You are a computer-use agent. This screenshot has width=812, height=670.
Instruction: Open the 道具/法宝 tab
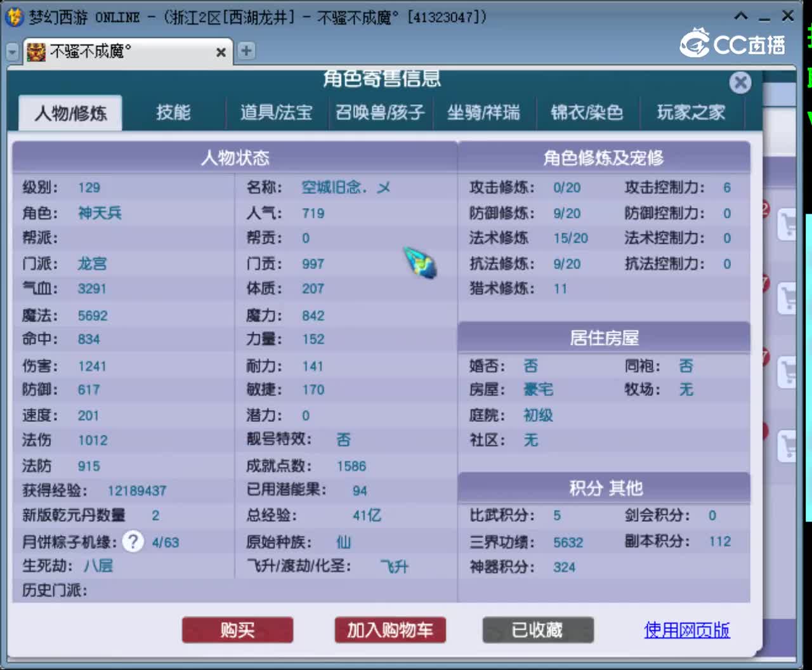coord(276,113)
